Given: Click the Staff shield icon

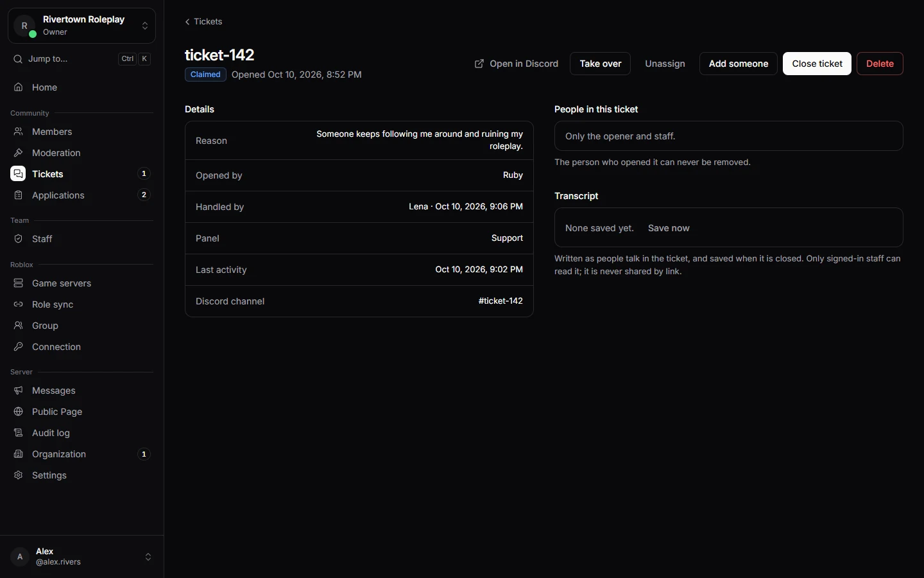Looking at the screenshot, I should [19, 239].
